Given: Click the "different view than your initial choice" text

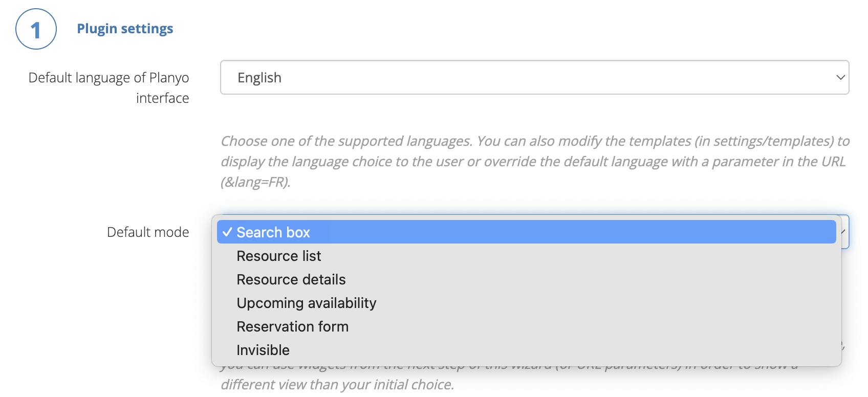Looking at the screenshot, I should point(337,385).
